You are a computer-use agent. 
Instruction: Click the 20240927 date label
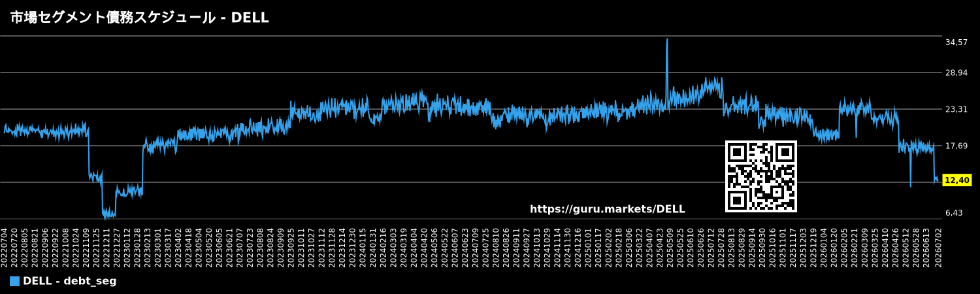click(x=526, y=247)
